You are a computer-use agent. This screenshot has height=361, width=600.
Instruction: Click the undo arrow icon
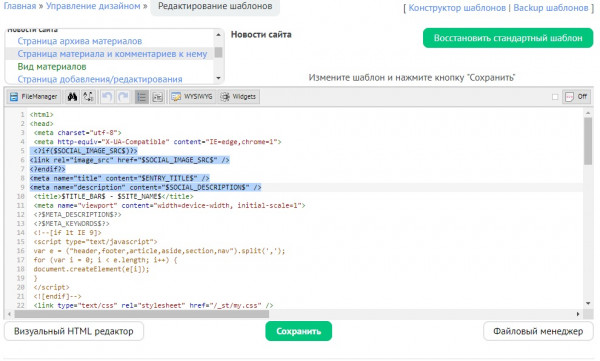pos(107,97)
